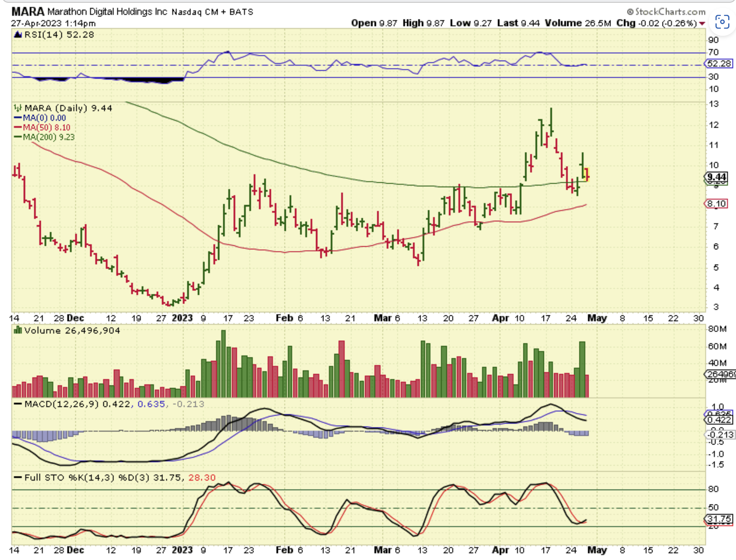Screen dimensions: 736x560
Task: Click the visual search lens icon
Action: [722, 22]
